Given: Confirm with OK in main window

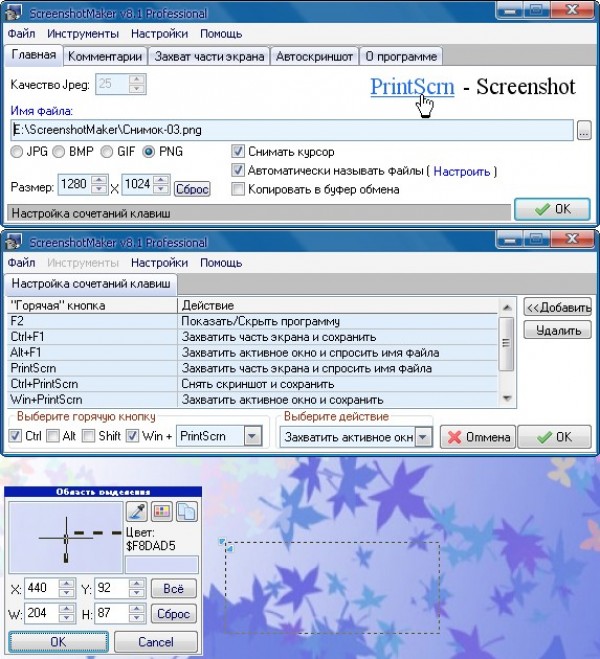Looking at the screenshot, I should [x=552, y=209].
